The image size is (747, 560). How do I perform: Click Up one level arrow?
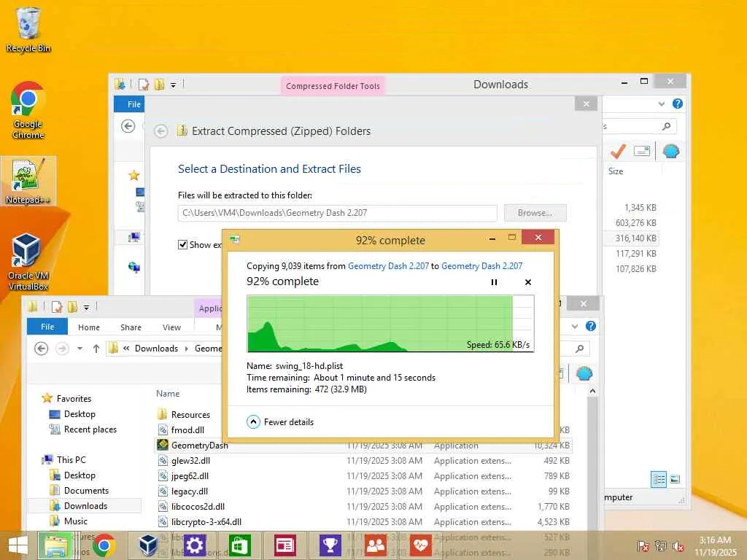tap(96, 349)
